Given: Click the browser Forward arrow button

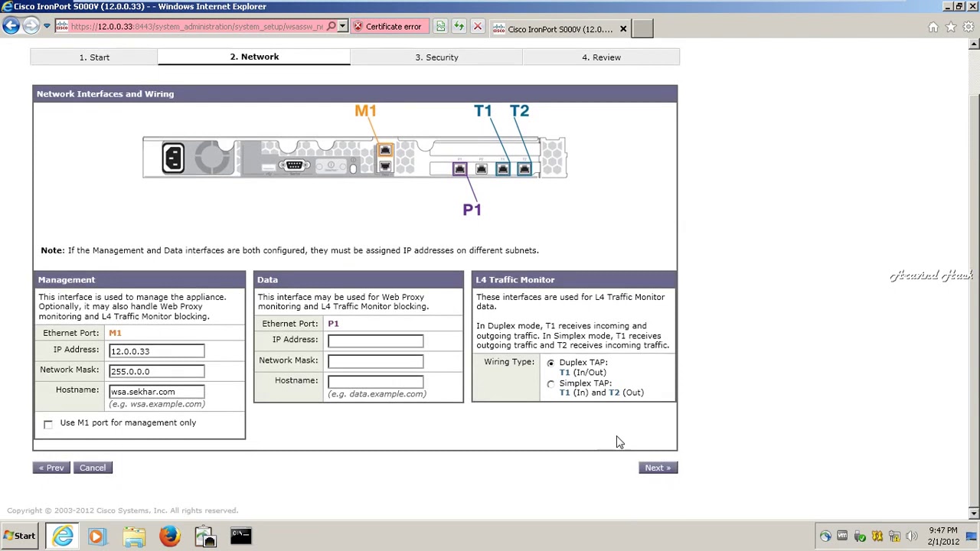Looking at the screenshot, I should [x=31, y=26].
